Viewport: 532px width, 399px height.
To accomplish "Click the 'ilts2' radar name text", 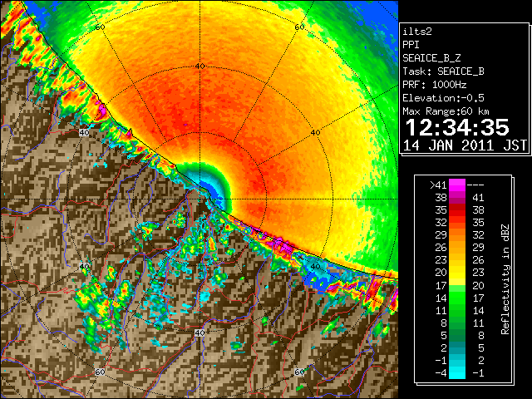I will pos(417,32).
